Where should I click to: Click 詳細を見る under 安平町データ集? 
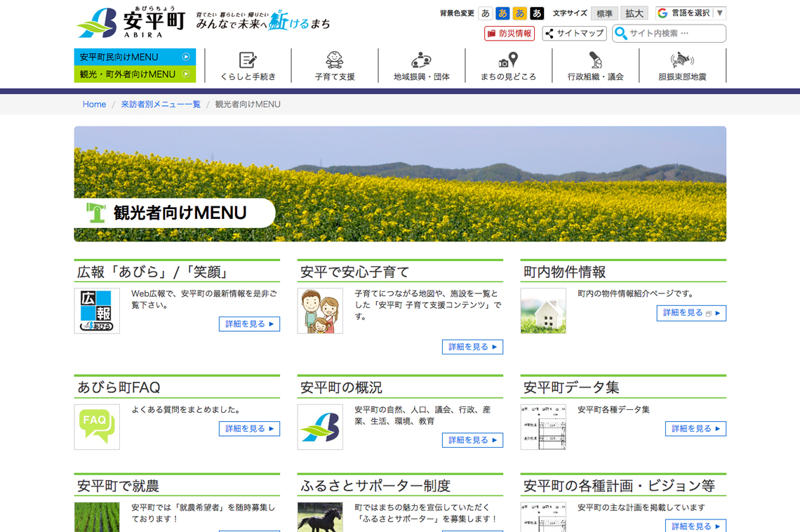(695, 428)
